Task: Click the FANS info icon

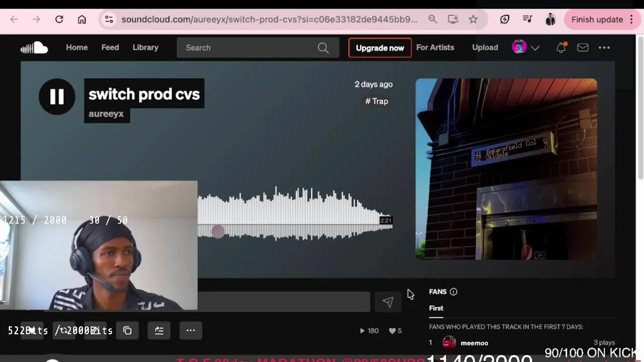Action: pos(453,292)
